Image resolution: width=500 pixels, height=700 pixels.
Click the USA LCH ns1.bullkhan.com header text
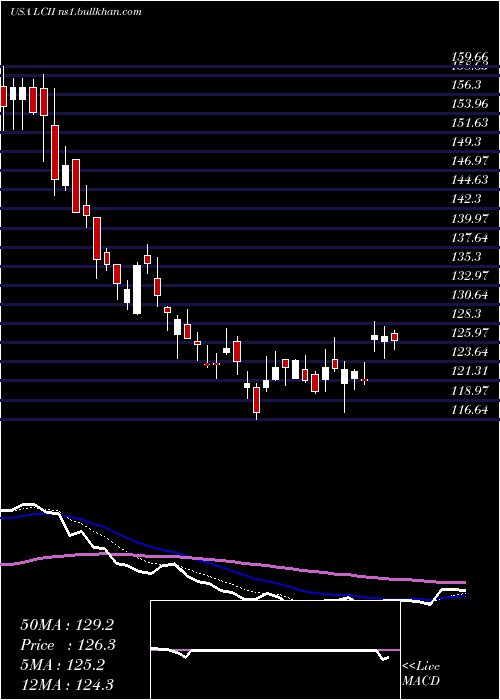(76, 12)
